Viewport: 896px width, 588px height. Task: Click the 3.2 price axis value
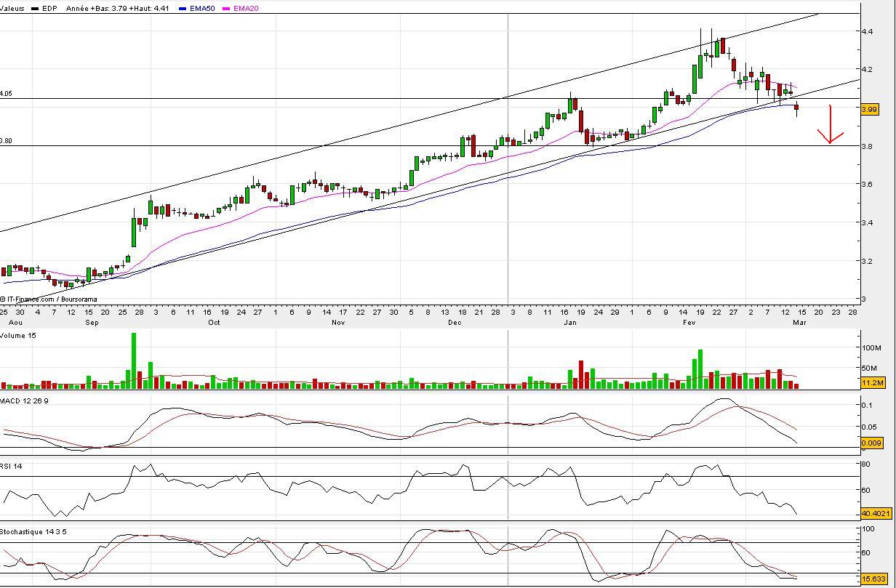(868, 260)
